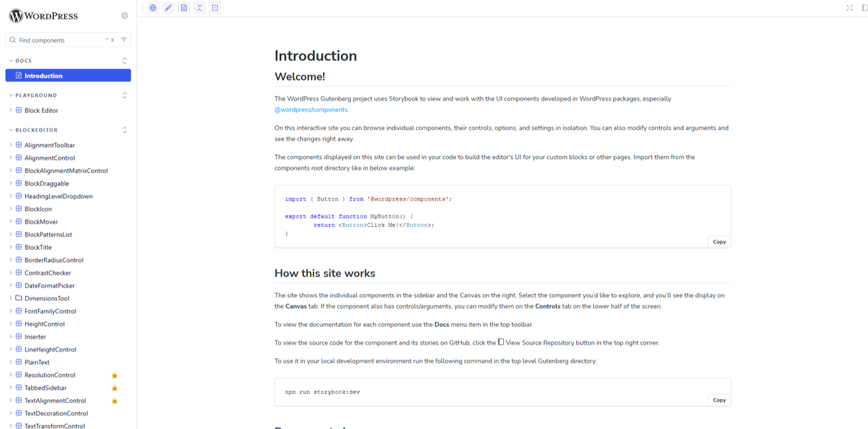Select the Introduction docs page
Screen dimensions: 868x429
pyautogui.click(x=68, y=75)
